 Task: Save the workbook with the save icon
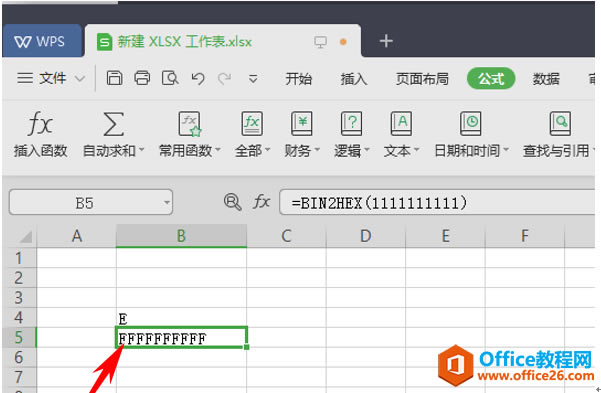pos(114,78)
